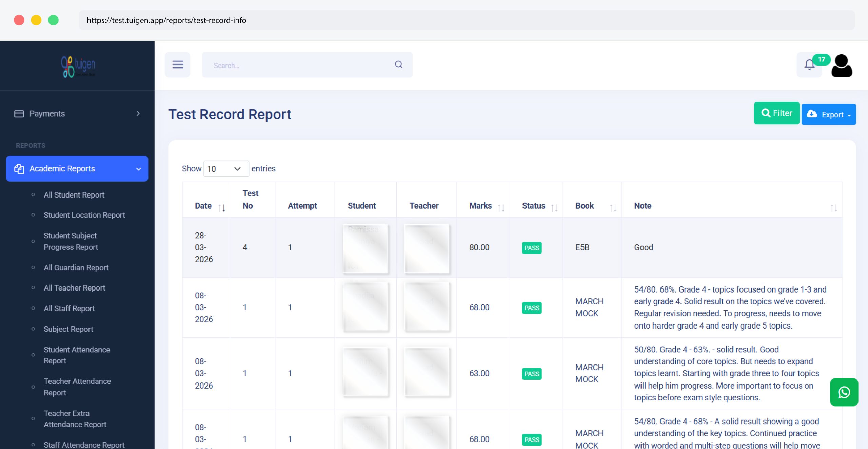Screen dimensions: 868x449
Task: Click the hamburger menu toggle icon
Action: pos(177,64)
